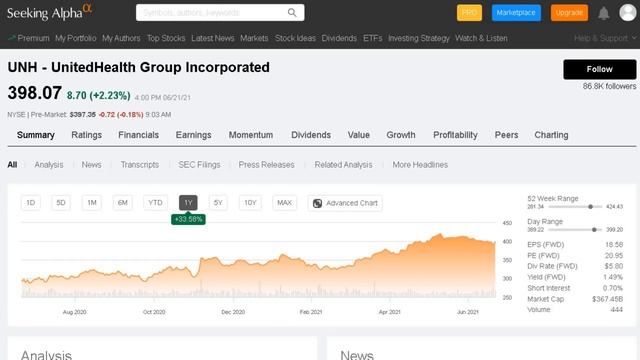Set chart range to 5Y
The width and height of the screenshot is (640, 360).
point(218,203)
